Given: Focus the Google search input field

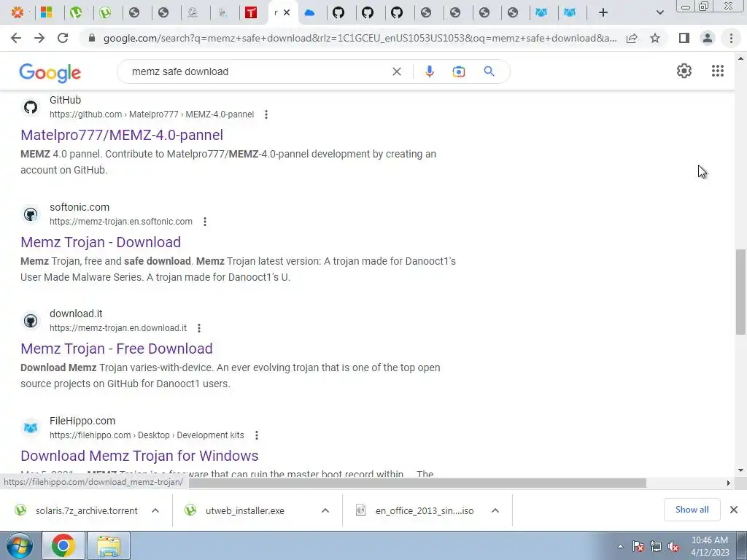Looking at the screenshot, I should pos(258,71).
